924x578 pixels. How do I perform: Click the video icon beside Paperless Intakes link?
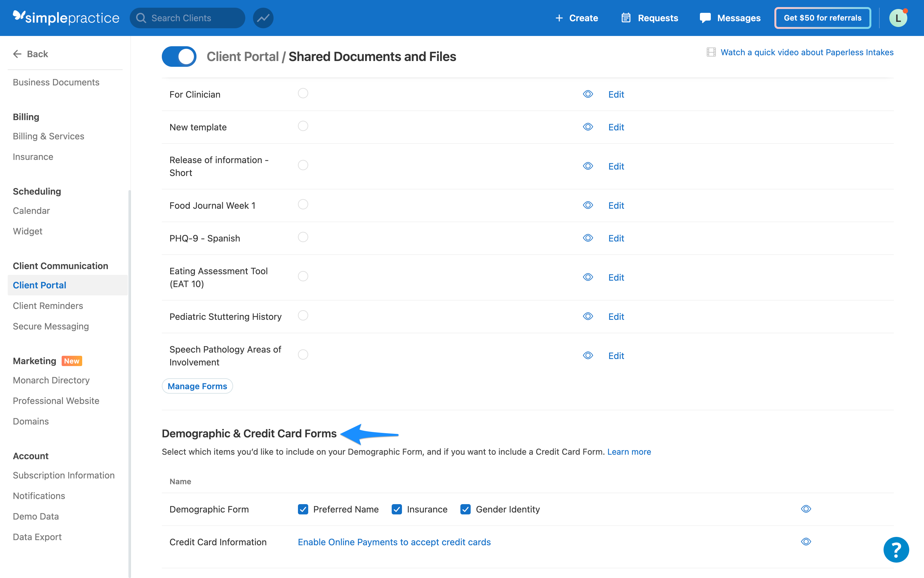coord(711,52)
